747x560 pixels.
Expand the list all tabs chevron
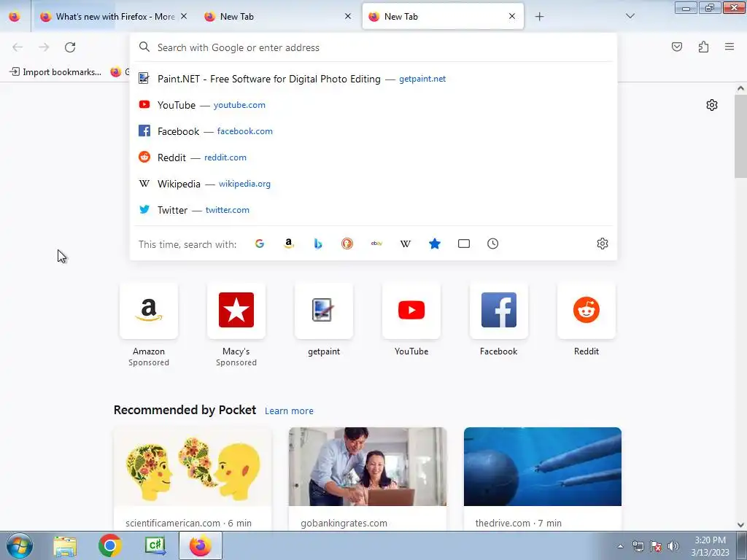(x=630, y=16)
